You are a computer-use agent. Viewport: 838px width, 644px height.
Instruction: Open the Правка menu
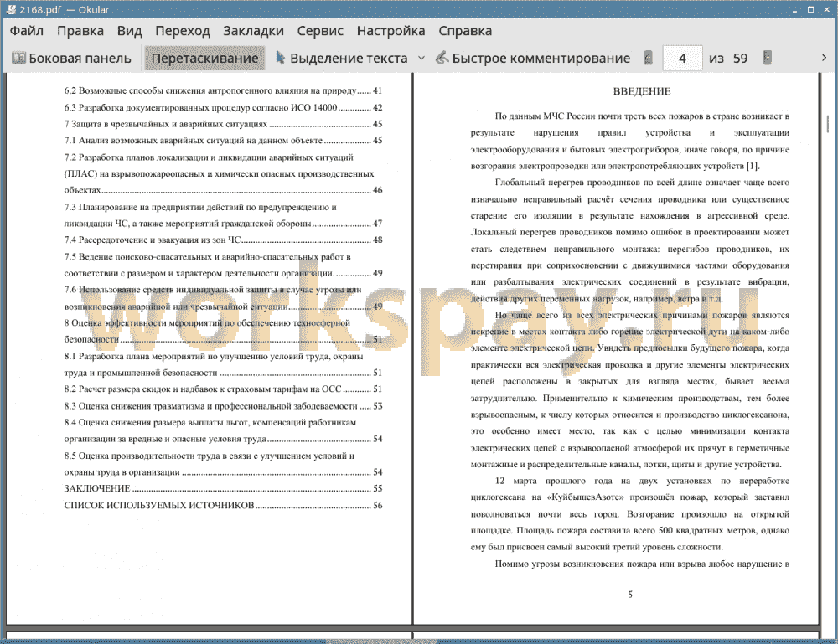pyautogui.click(x=80, y=31)
